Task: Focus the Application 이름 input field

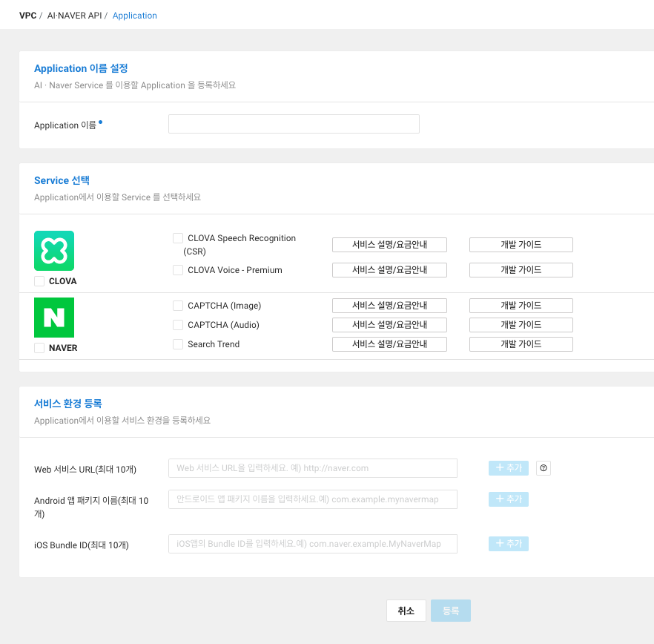Action: 294,124
